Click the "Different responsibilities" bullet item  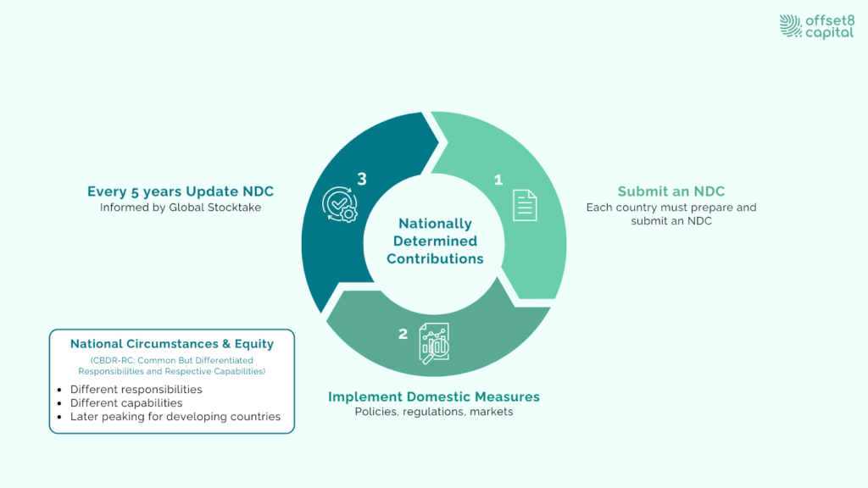coord(136,390)
